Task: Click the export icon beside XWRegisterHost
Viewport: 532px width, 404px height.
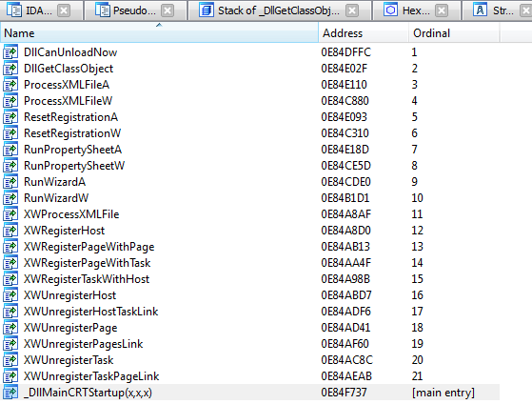Action: pyautogui.click(x=10, y=231)
